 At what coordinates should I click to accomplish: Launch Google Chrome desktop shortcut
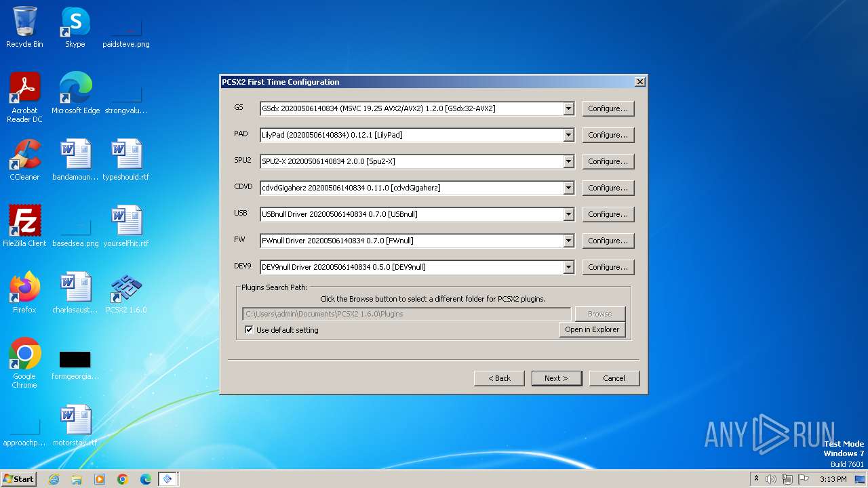point(24,363)
